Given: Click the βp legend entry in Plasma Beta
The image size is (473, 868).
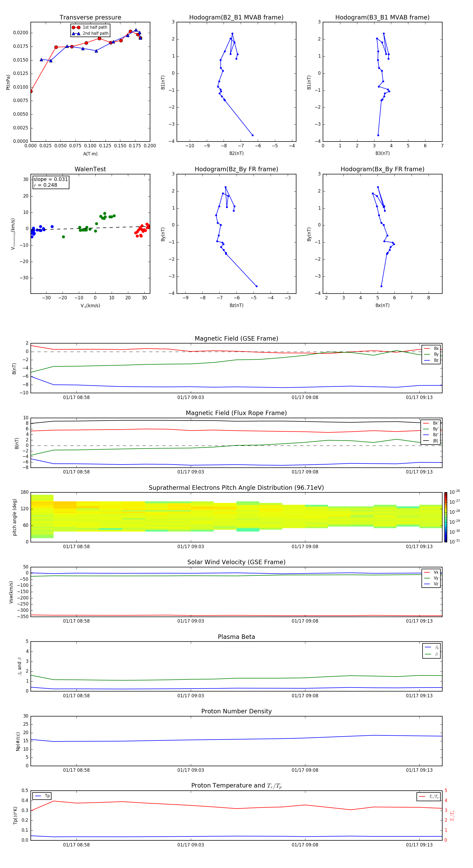Looking at the screenshot, I should [x=431, y=647].
